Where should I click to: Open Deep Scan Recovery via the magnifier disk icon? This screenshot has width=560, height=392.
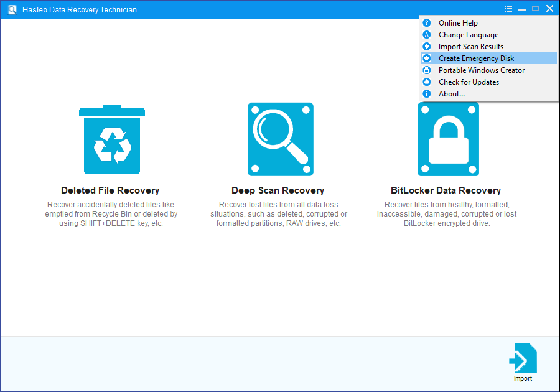point(280,138)
